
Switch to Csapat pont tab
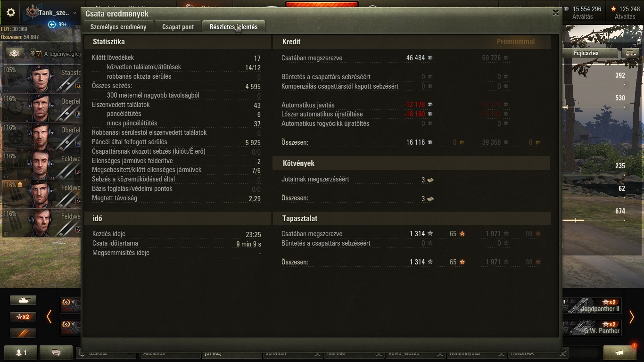click(x=178, y=27)
